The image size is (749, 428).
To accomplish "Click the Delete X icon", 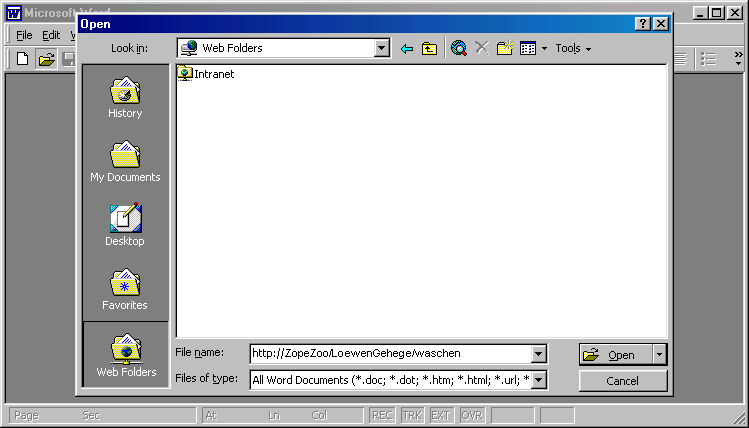I will coord(482,48).
